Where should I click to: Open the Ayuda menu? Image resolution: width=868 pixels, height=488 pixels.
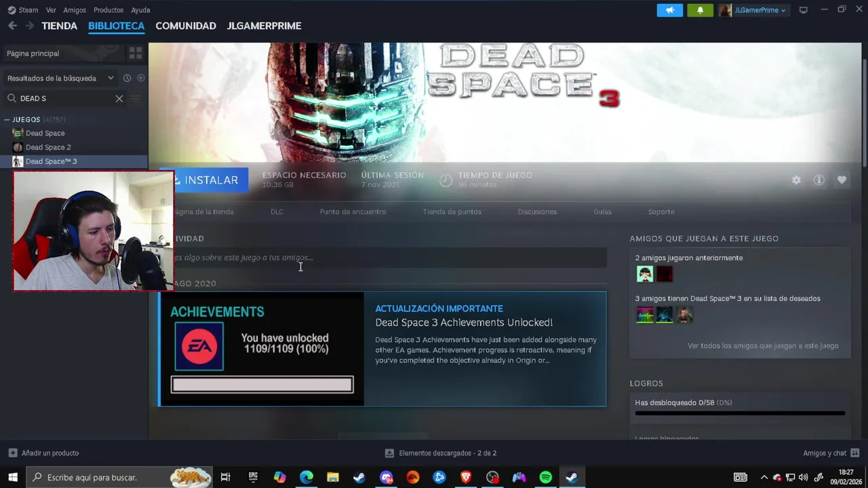140,10
